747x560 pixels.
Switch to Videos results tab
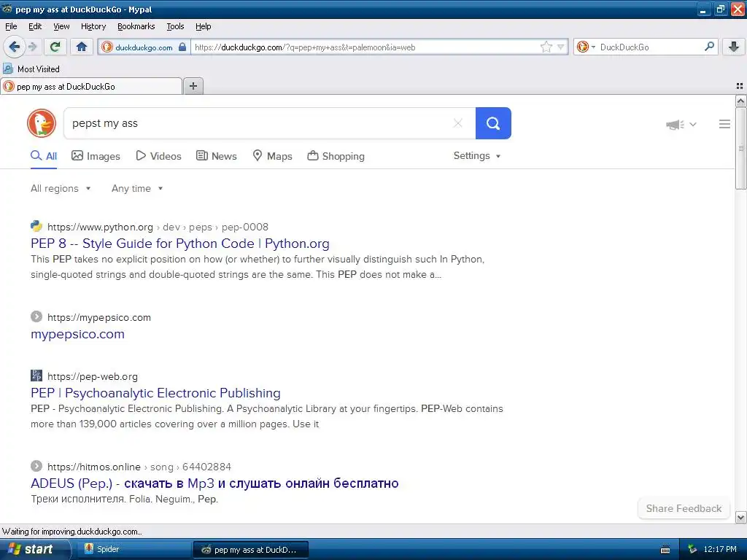pos(158,156)
